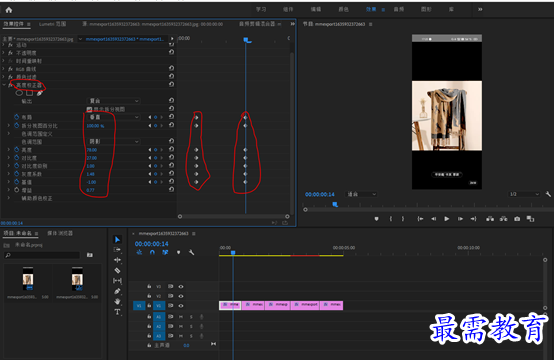Open timeline display settings wrench
Viewport: 554px width, 360px height.
coord(191,252)
